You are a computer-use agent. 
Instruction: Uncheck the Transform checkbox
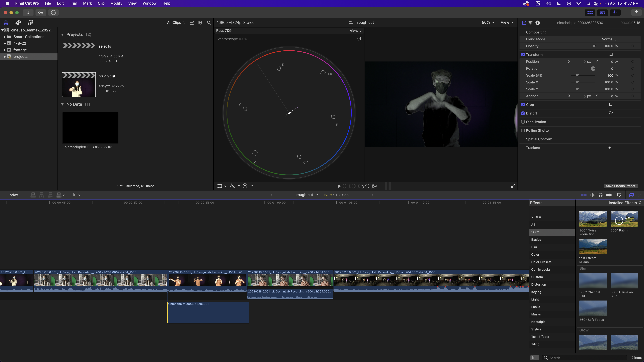pyautogui.click(x=523, y=55)
